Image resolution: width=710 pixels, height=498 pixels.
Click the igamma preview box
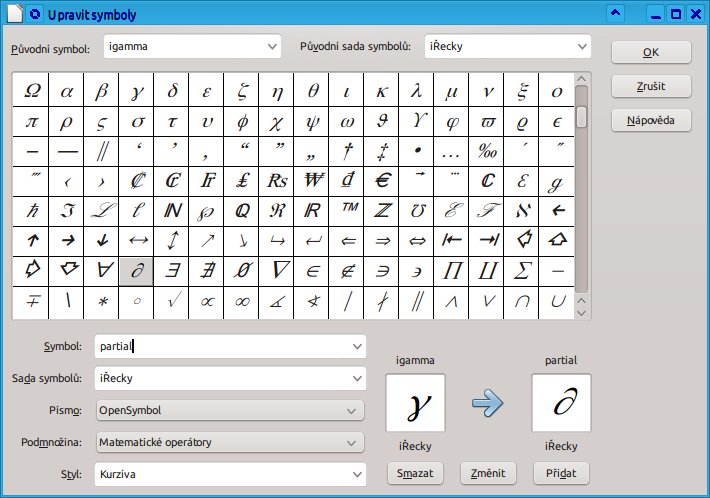[415, 402]
